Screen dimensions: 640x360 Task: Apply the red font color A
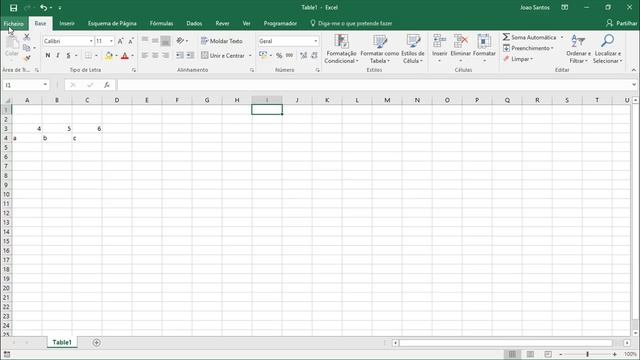click(x=125, y=56)
